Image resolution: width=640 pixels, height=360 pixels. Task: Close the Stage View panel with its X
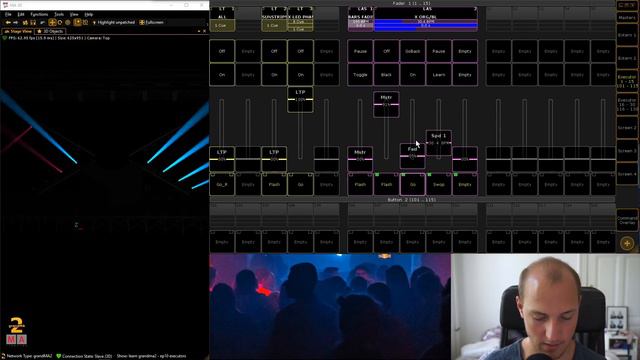(x=204, y=31)
